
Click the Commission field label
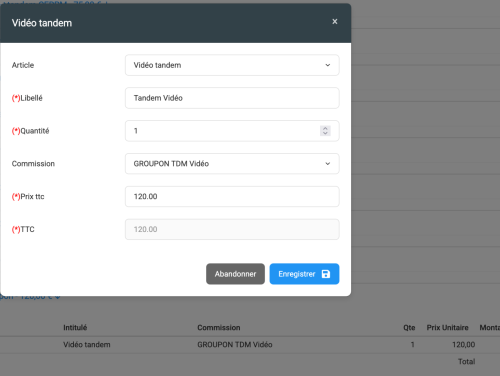click(x=33, y=164)
